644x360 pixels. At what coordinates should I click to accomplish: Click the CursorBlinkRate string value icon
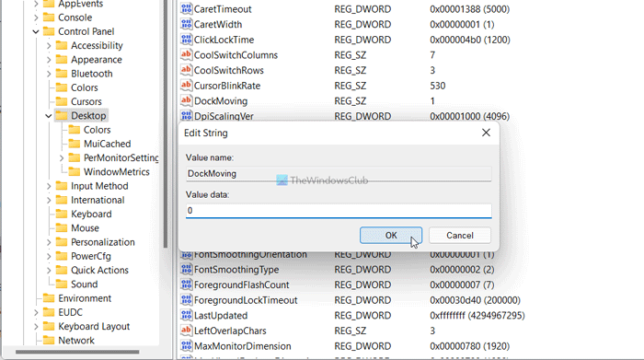pyautogui.click(x=186, y=86)
